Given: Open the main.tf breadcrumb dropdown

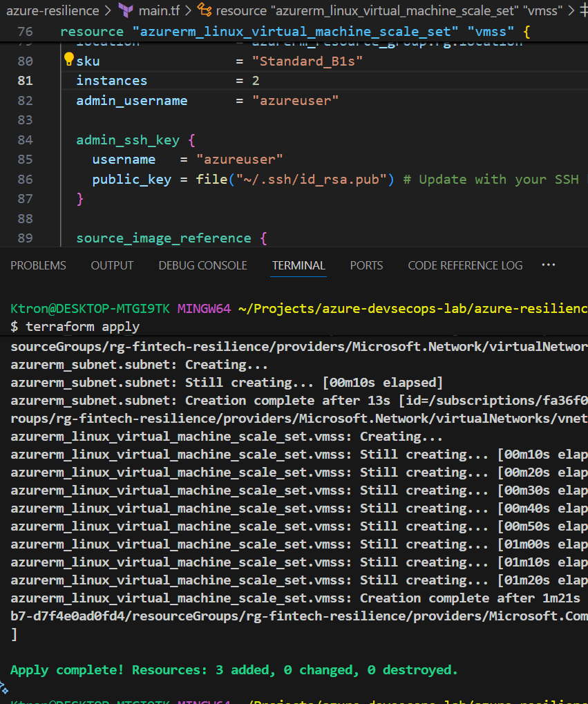Looking at the screenshot, I should click(159, 10).
